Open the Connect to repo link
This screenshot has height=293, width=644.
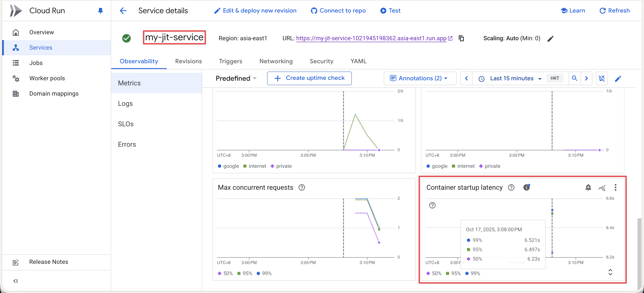pyautogui.click(x=338, y=10)
